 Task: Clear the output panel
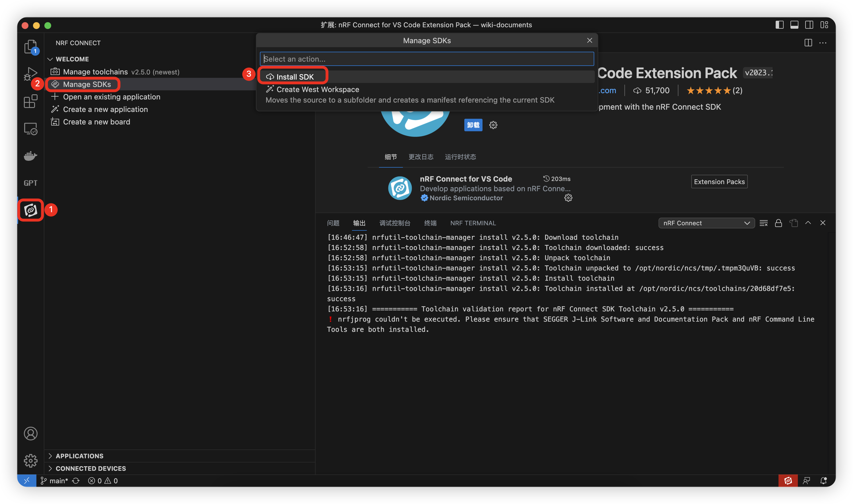coord(764,223)
